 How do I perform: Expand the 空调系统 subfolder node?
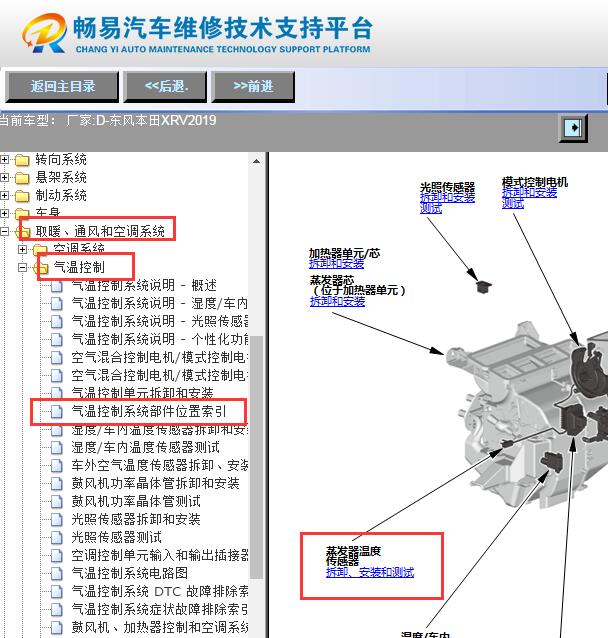click(22, 249)
